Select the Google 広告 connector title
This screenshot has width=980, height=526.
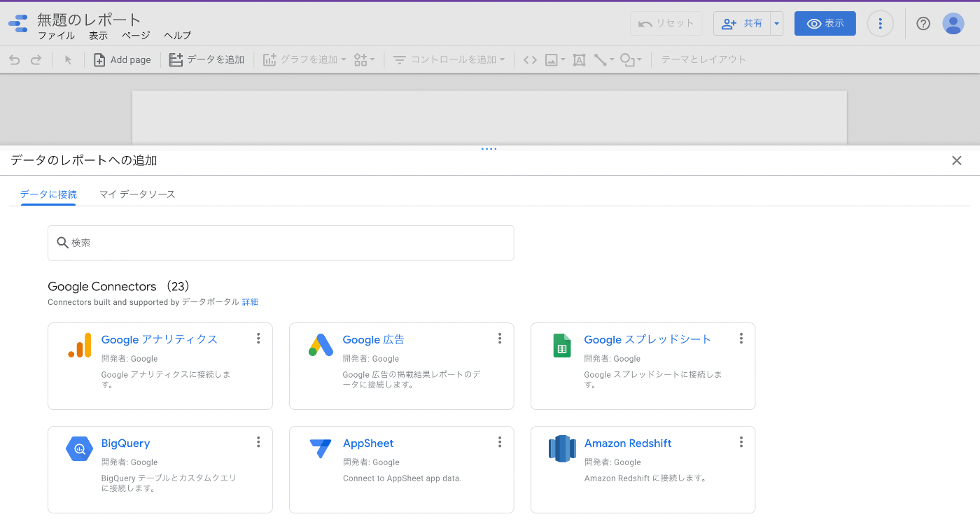[x=373, y=340]
